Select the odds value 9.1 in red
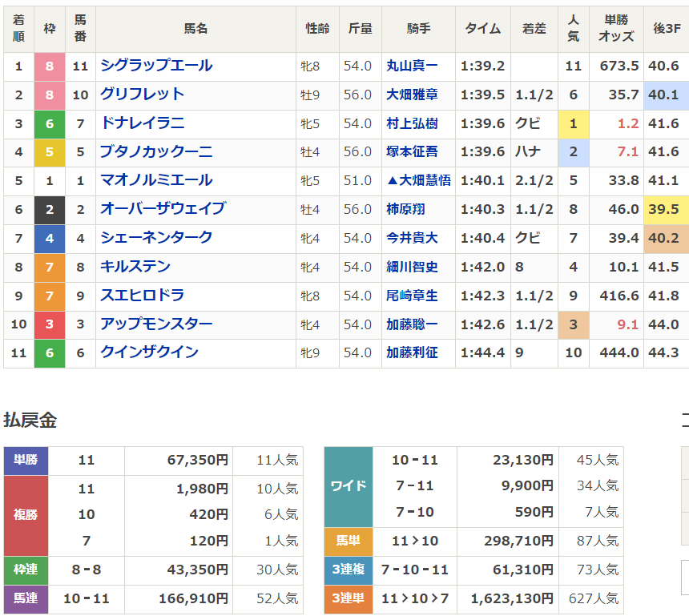Screen dimensions: 689x616 pyautogui.click(x=628, y=324)
